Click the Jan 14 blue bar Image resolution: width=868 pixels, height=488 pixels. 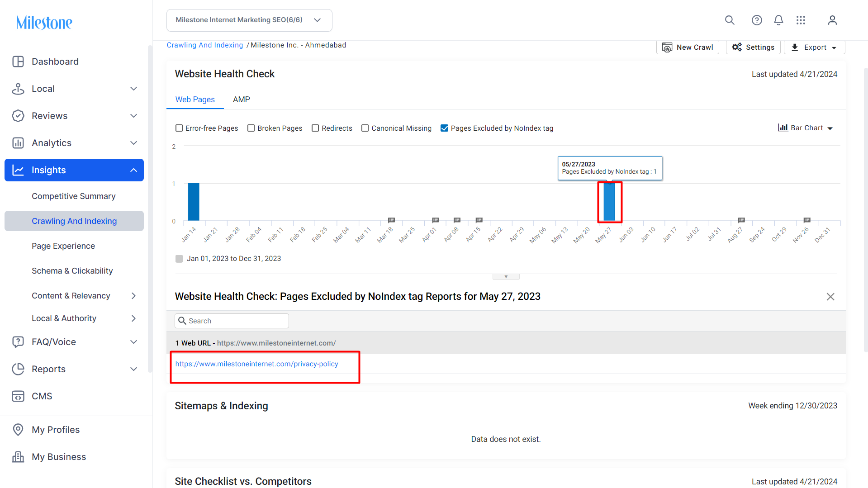[x=194, y=202]
